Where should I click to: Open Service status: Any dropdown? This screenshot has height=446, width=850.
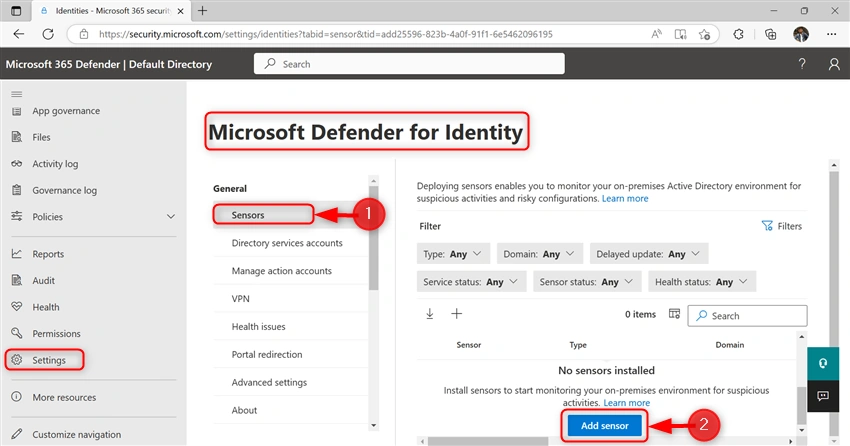pos(471,282)
